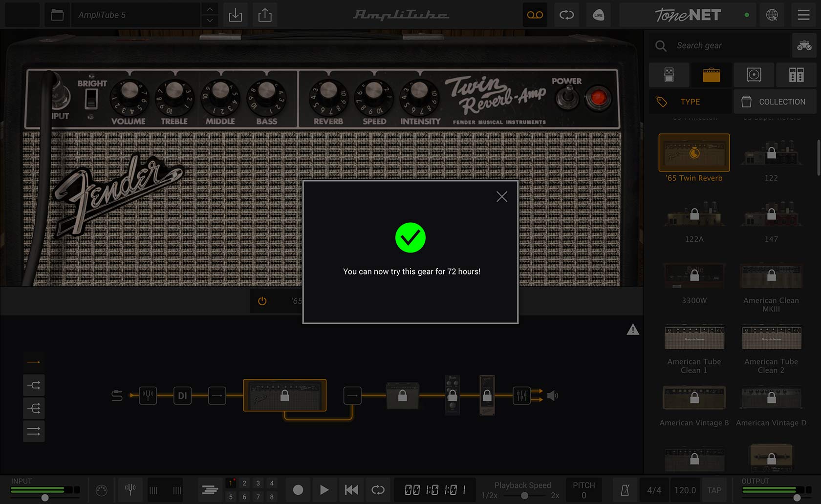Flip the POWER switch on the amp
Viewport: 821px width, 504px height.
coord(567,96)
